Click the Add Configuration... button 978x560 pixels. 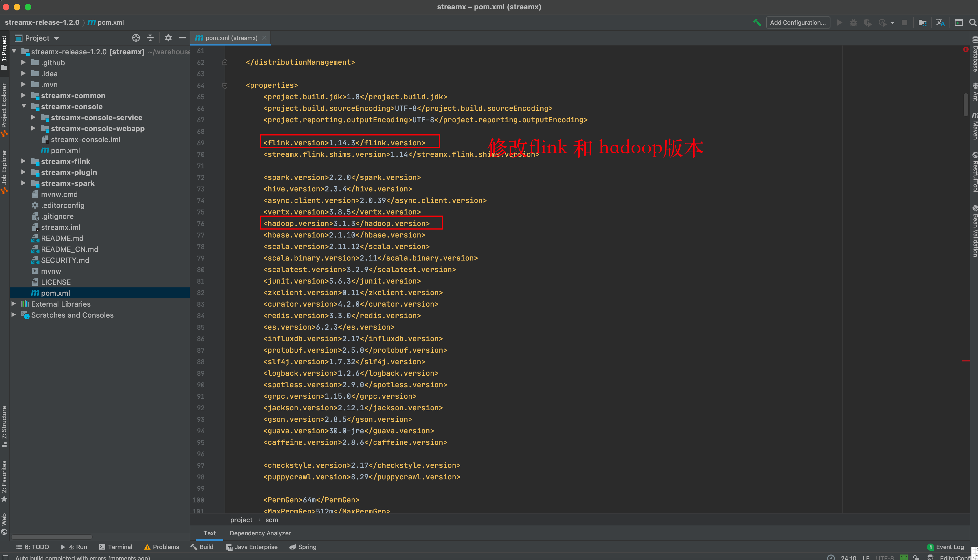[798, 22]
